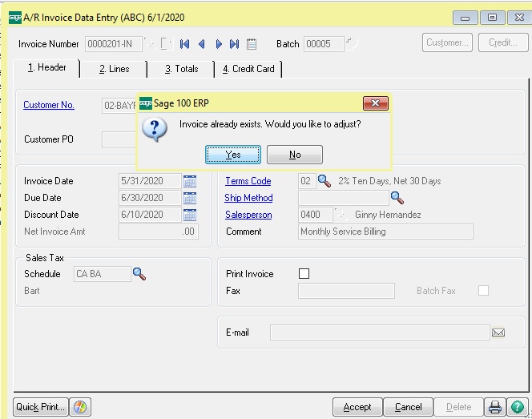
Task: Open the Totals tab
Action: (x=181, y=69)
